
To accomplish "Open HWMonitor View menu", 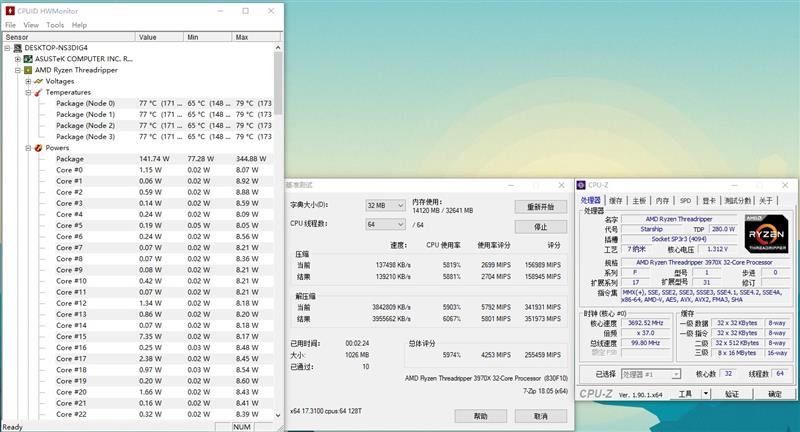I will pos(31,25).
